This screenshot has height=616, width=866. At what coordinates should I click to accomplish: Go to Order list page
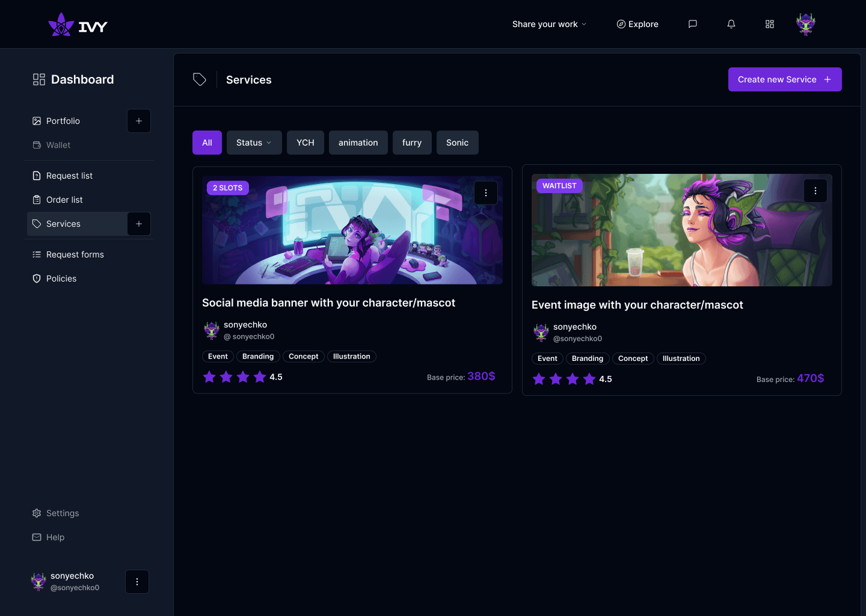point(64,200)
